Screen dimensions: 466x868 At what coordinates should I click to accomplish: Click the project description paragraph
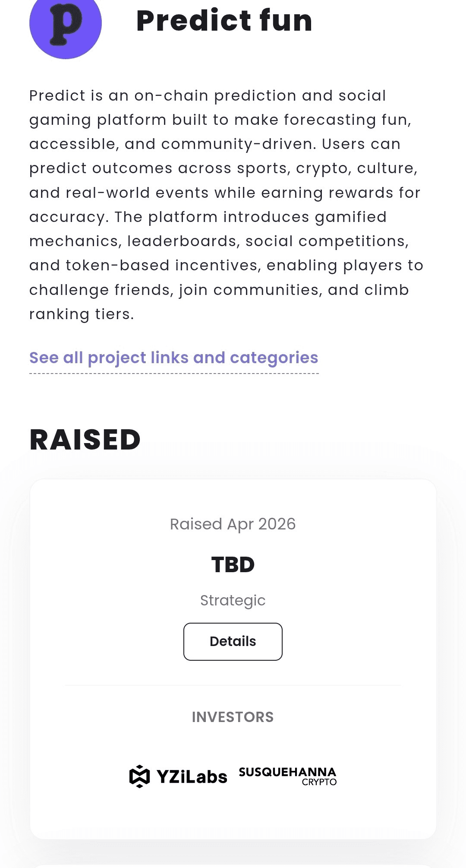pyautogui.click(x=227, y=205)
